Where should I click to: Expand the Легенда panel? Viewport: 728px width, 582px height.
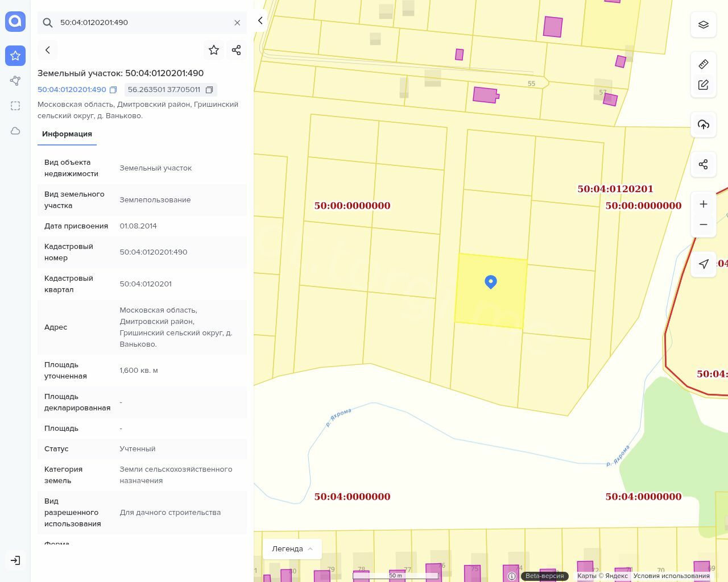tap(292, 548)
